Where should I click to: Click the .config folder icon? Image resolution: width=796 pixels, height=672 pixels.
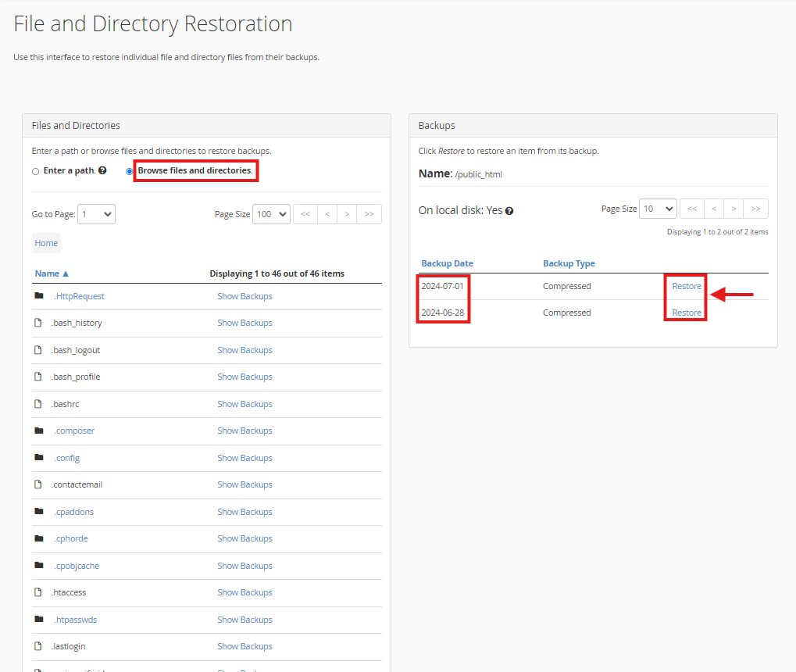(39, 457)
